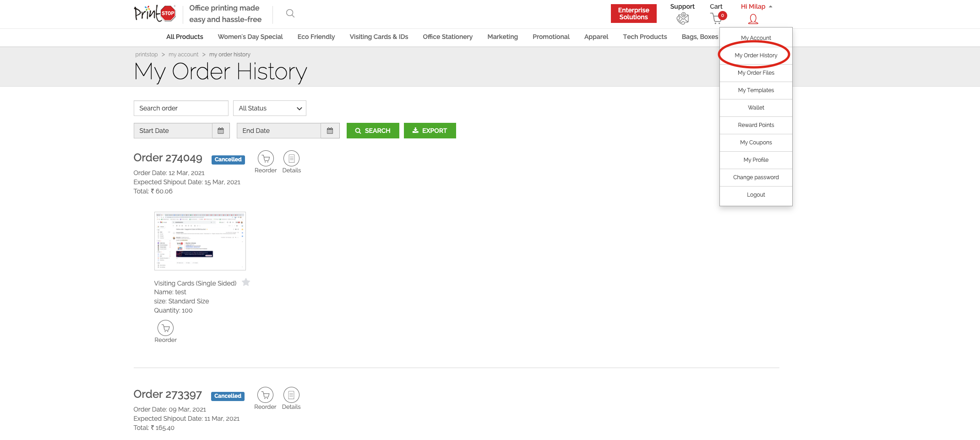Focus the Search order field
The width and height of the screenshot is (980, 440).
[181, 108]
